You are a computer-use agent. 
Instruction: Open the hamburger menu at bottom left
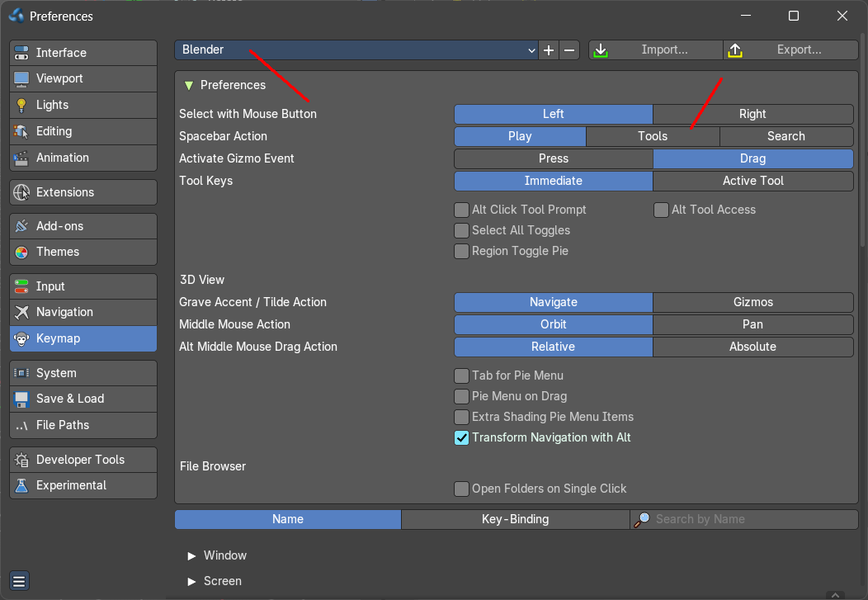(19, 581)
